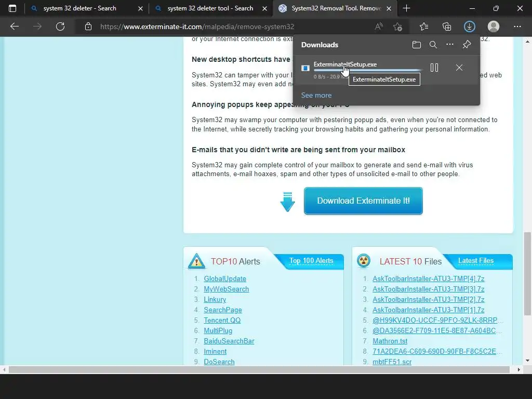Open the mbtFF51.scr file link

[x=392, y=362]
